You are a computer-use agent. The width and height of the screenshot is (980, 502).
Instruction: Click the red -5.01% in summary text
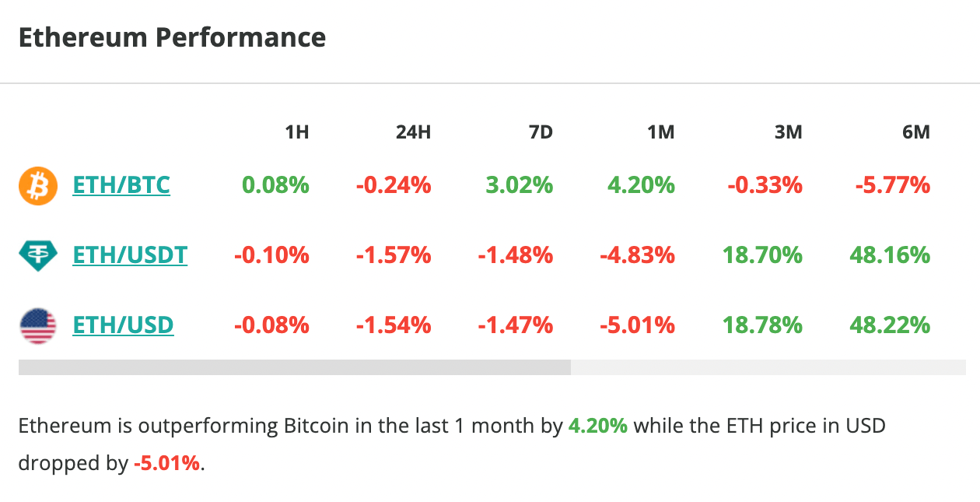pyautogui.click(x=167, y=464)
